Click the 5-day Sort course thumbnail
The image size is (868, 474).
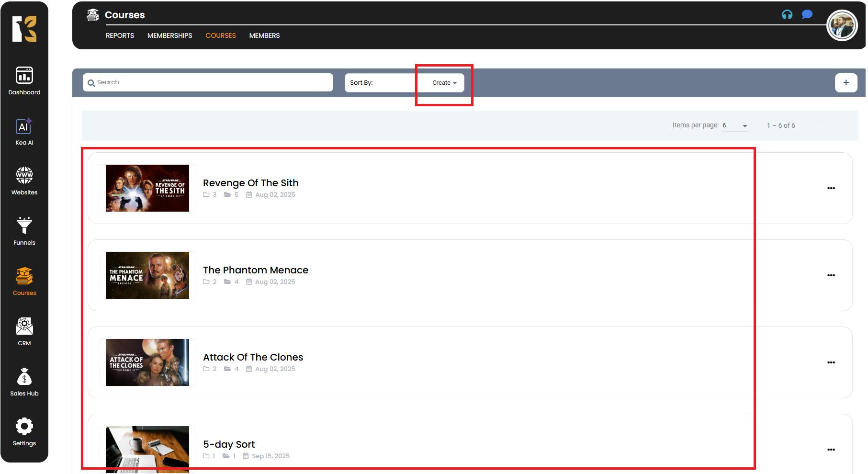147,449
